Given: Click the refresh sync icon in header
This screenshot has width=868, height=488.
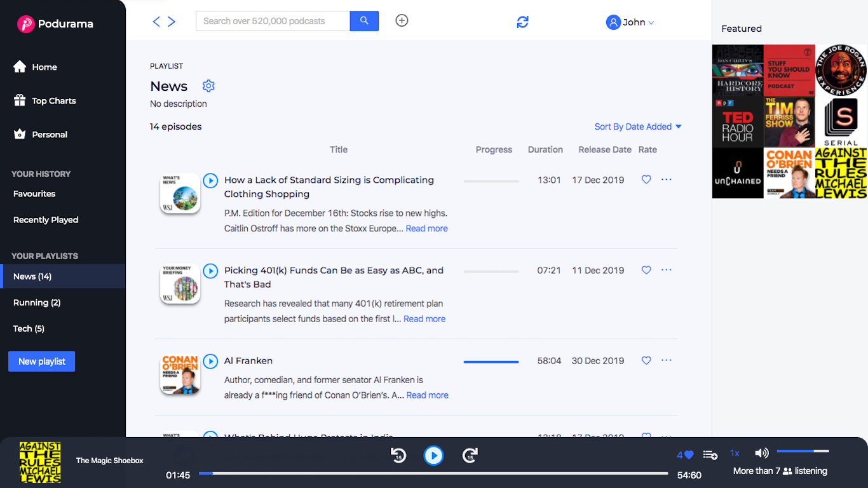Looking at the screenshot, I should tap(522, 22).
